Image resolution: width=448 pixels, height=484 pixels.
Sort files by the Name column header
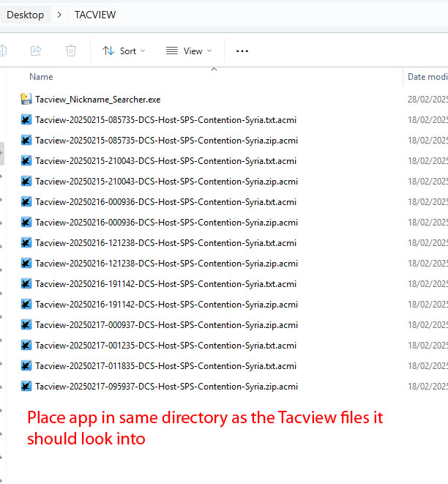41,77
